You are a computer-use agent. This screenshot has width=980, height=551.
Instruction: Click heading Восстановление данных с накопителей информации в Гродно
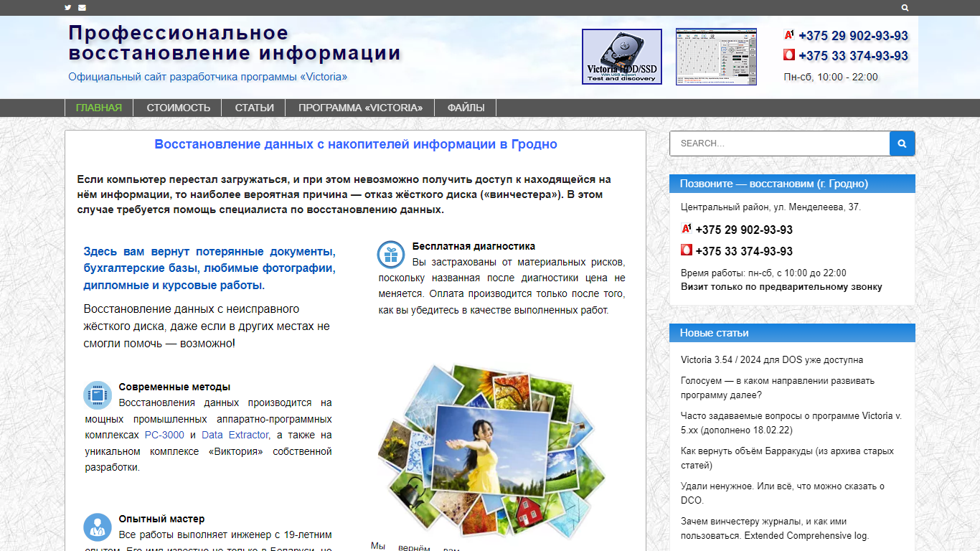(x=356, y=144)
